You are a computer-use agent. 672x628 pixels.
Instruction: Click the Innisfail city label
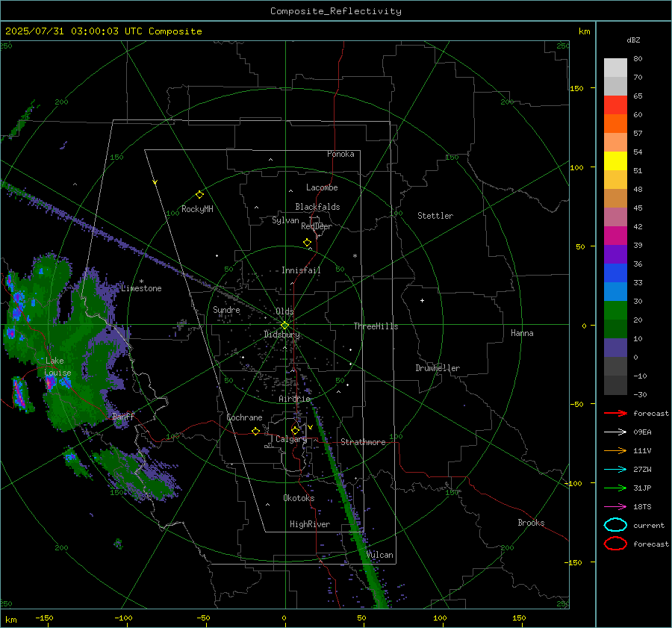301,270
